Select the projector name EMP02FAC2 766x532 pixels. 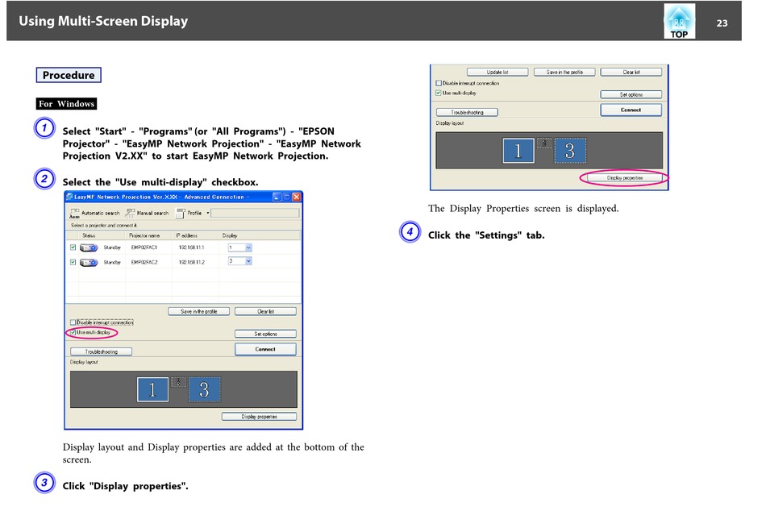click(144, 262)
